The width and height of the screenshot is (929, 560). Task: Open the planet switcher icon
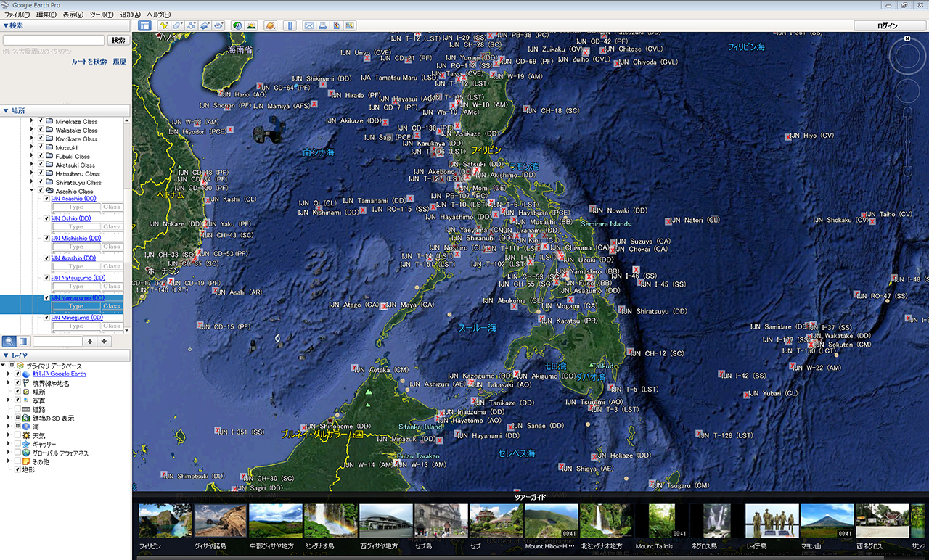coord(270,25)
